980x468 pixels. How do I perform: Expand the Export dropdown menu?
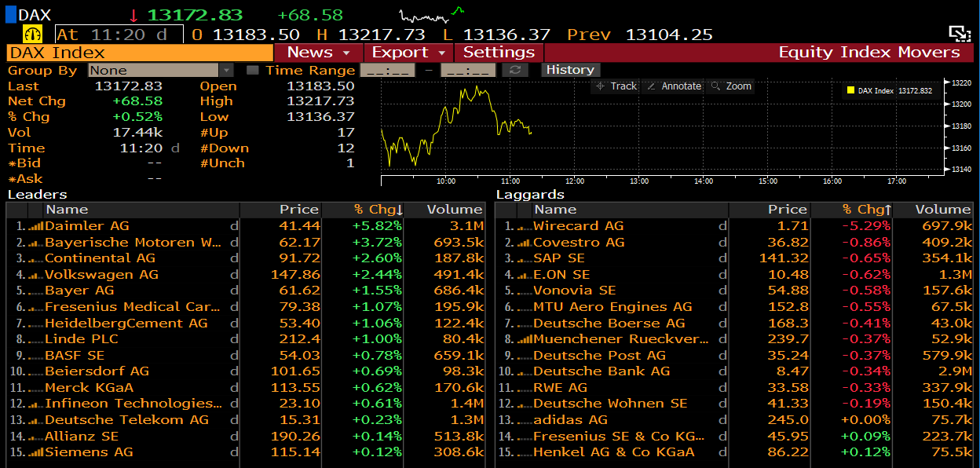point(408,53)
